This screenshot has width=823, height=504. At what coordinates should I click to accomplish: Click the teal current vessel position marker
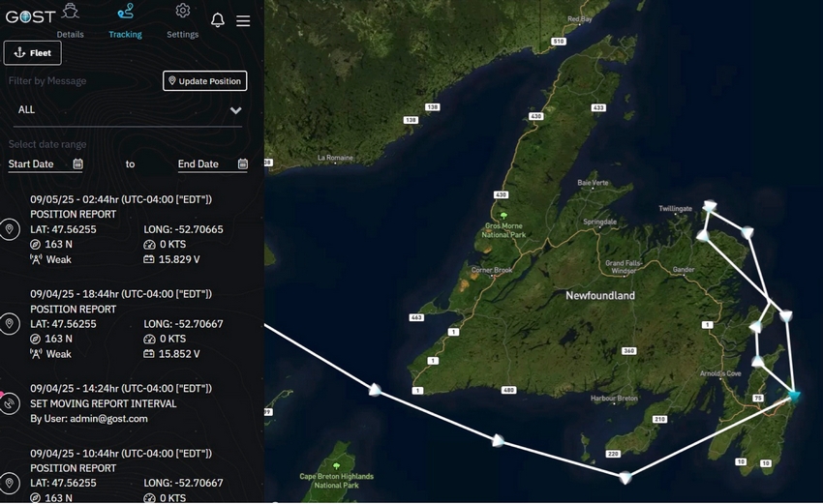click(x=795, y=395)
